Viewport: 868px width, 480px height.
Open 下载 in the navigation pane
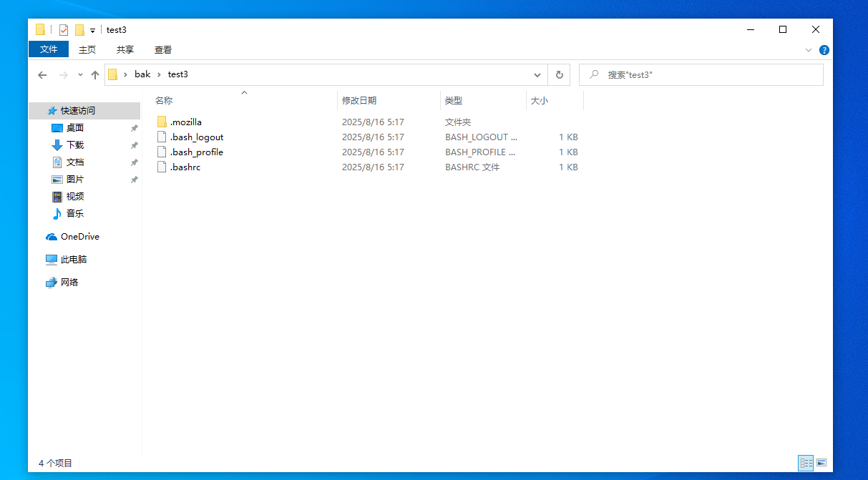75,145
